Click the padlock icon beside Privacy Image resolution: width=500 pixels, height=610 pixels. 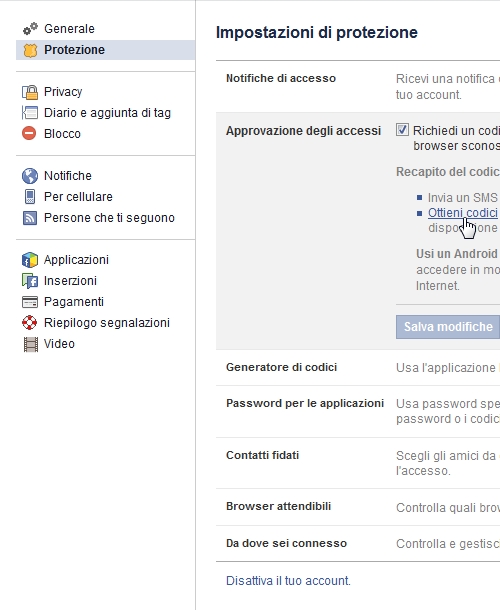30,92
